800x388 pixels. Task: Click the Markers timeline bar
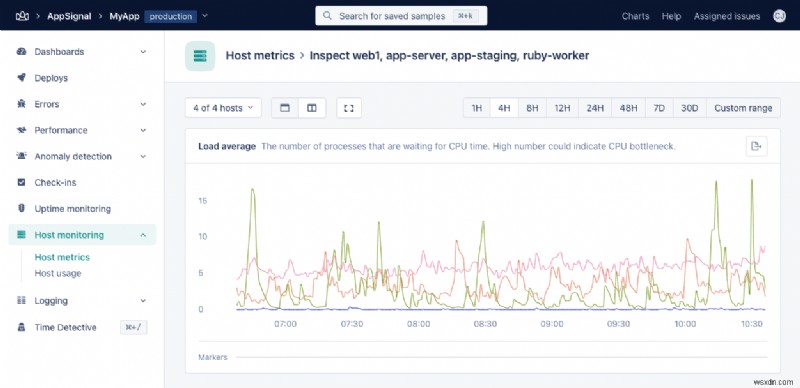coord(502,357)
